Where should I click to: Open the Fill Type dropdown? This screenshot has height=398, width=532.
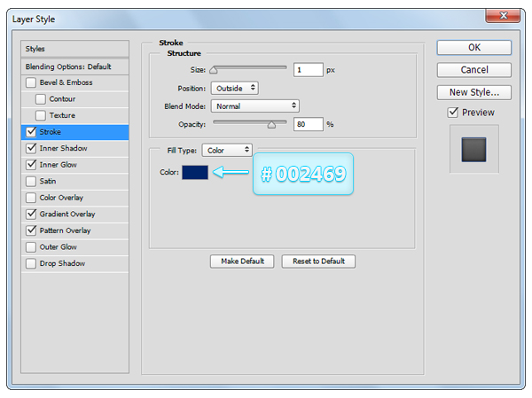227,151
